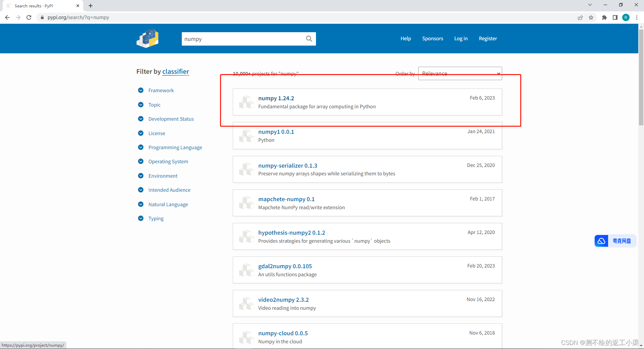
Task: Open the numpy 1.24.2 project link
Action: coord(276,98)
